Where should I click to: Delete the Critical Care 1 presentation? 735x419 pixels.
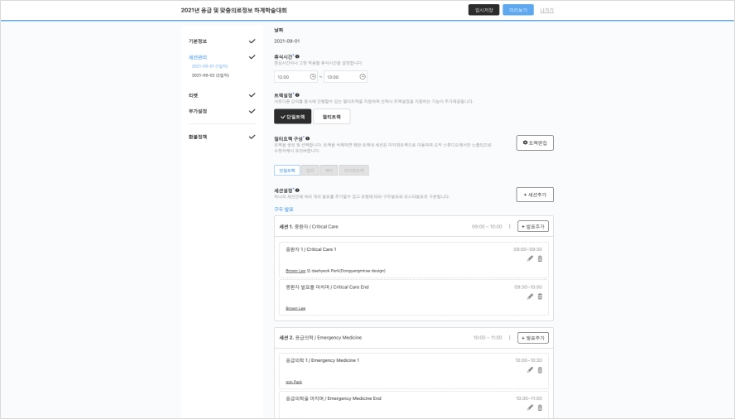pyautogui.click(x=540, y=259)
